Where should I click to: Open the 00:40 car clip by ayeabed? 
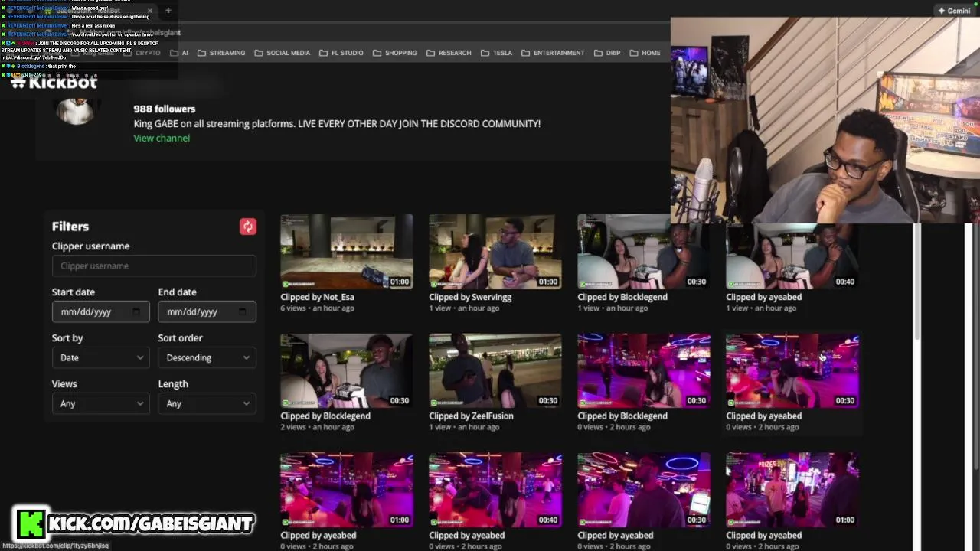[792, 256]
